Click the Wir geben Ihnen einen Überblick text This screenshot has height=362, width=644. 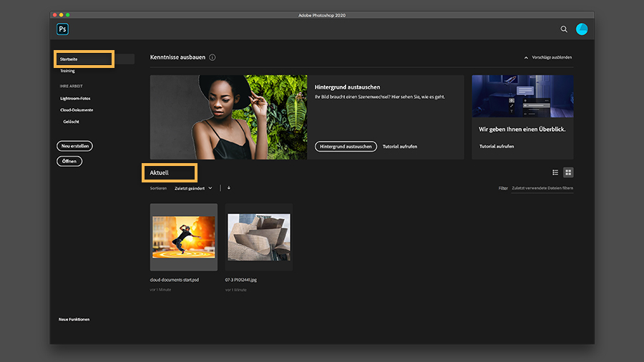[x=522, y=129]
